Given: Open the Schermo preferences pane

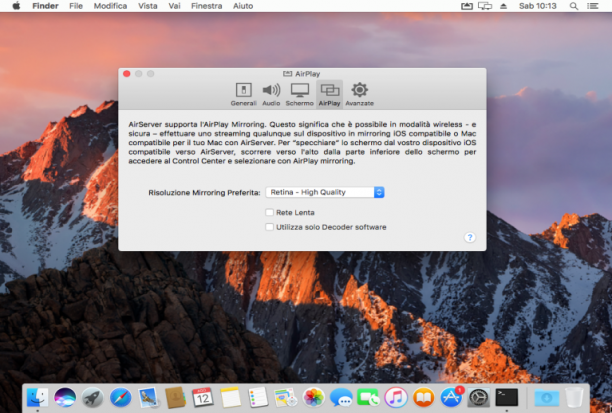Looking at the screenshot, I should pyautogui.click(x=299, y=94).
